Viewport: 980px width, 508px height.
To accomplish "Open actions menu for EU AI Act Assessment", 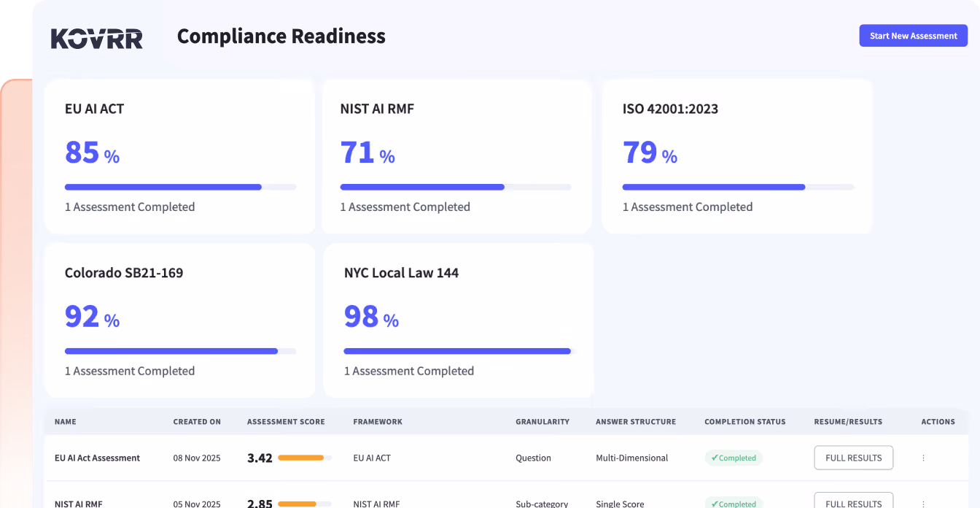I will point(923,458).
